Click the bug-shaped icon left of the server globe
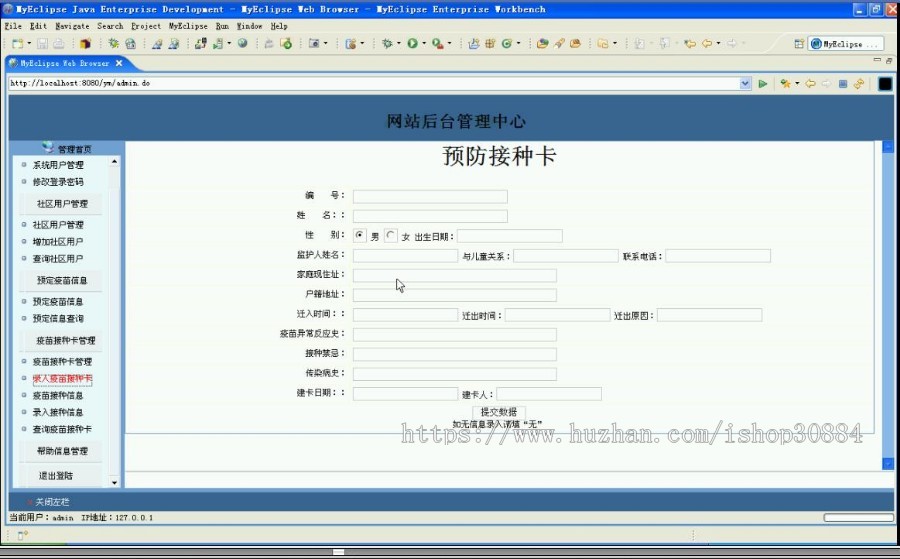 tap(114, 44)
